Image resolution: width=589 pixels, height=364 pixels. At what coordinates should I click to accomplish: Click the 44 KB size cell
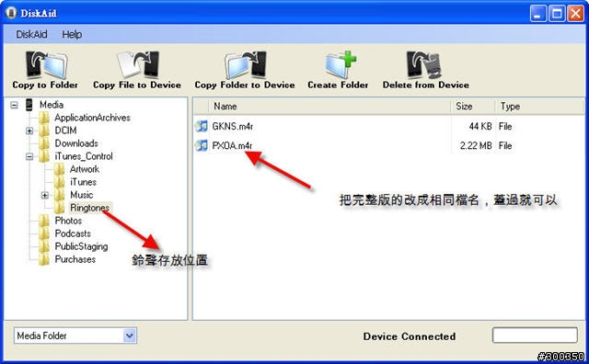coord(480,127)
